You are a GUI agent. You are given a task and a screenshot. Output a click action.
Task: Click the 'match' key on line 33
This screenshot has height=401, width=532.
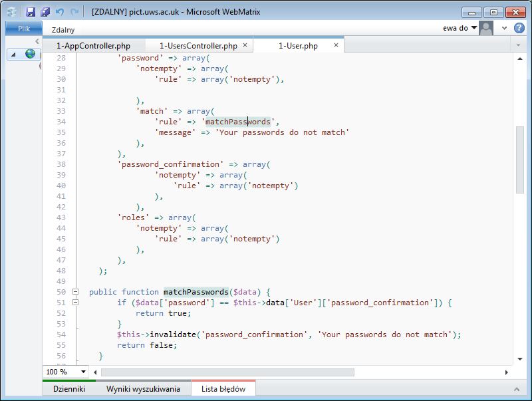point(152,111)
